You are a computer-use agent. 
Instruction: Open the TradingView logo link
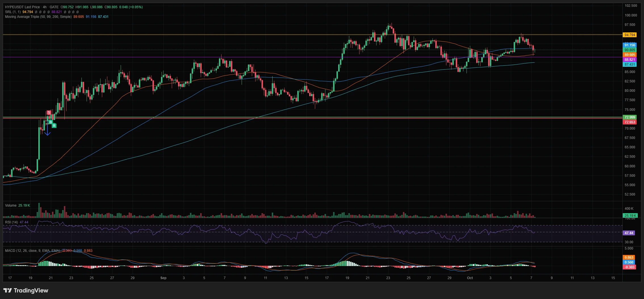26,290
